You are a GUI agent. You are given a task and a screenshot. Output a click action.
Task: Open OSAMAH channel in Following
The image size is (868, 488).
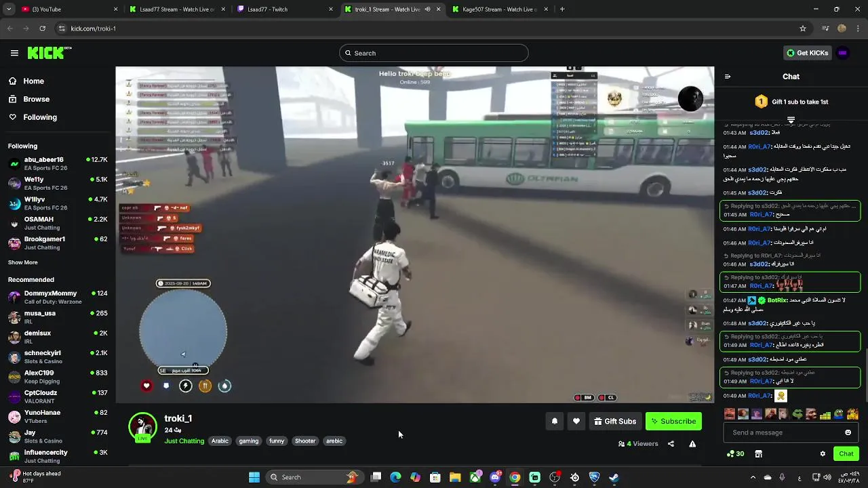tap(58, 223)
